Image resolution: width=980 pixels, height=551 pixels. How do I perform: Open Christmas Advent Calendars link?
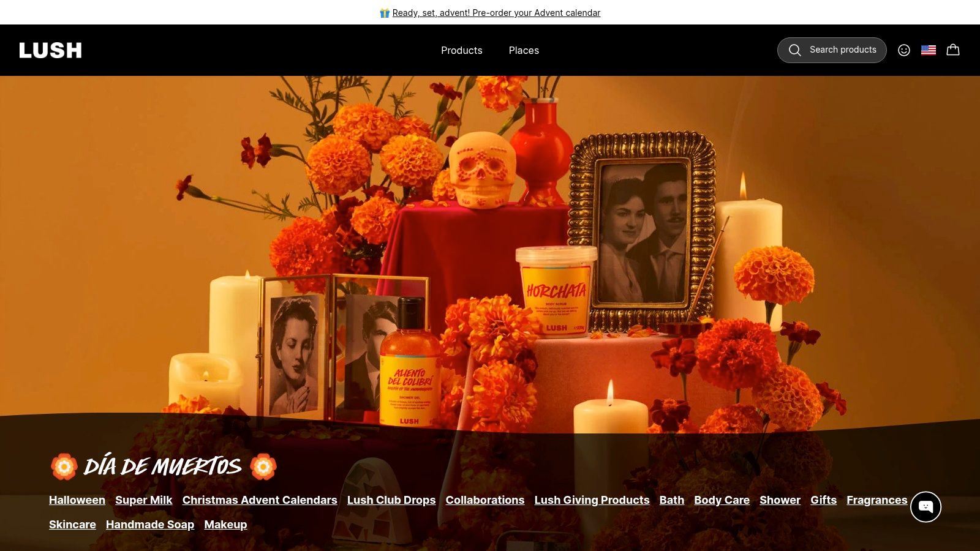(x=260, y=500)
